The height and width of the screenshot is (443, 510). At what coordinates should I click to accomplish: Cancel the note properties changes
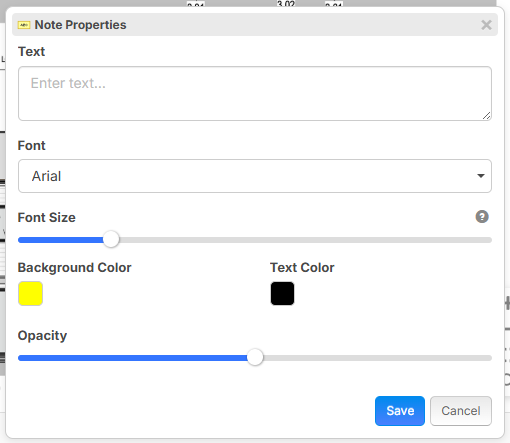461,411
